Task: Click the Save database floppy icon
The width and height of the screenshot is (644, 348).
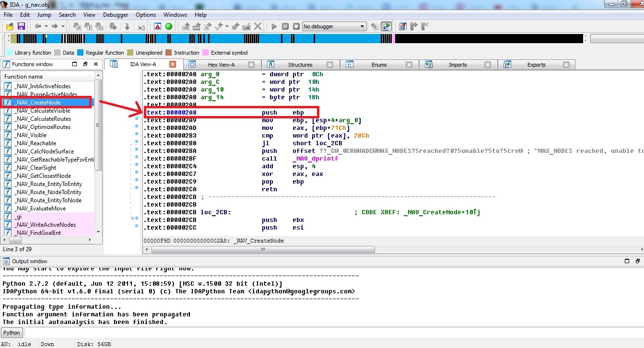Action: pyautogui.click(x=21, y=26)
